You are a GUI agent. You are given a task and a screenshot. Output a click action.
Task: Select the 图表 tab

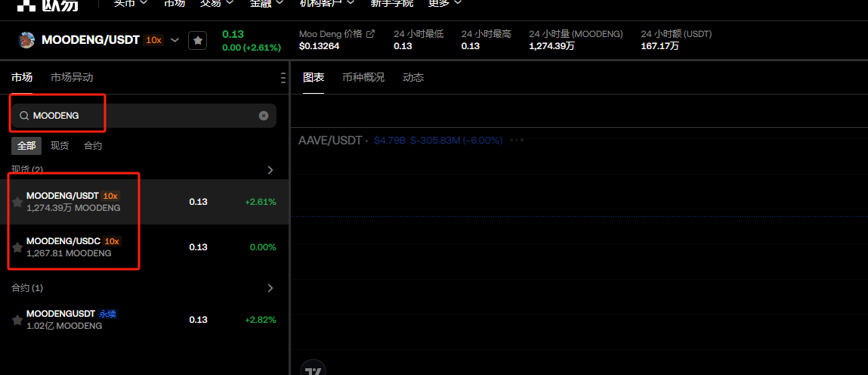(x=314, y=78)
